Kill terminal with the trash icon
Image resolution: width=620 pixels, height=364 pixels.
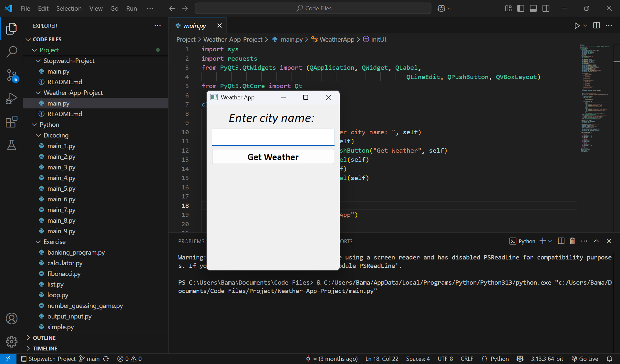[x=572, y=241]
